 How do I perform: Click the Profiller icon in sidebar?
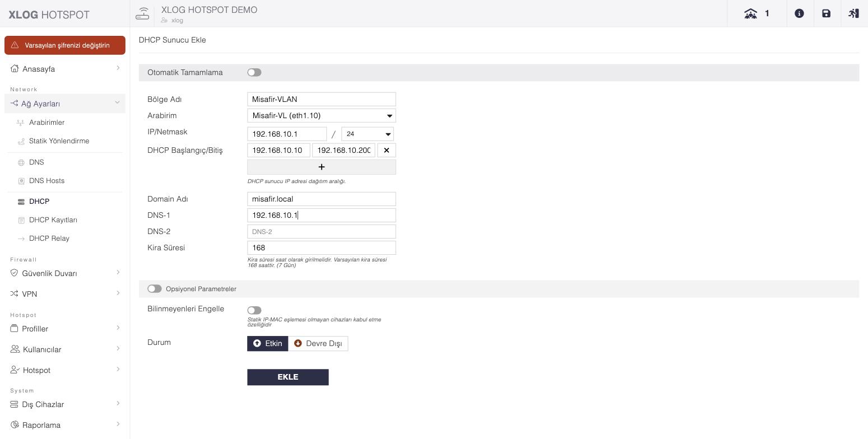coord(15,329)
